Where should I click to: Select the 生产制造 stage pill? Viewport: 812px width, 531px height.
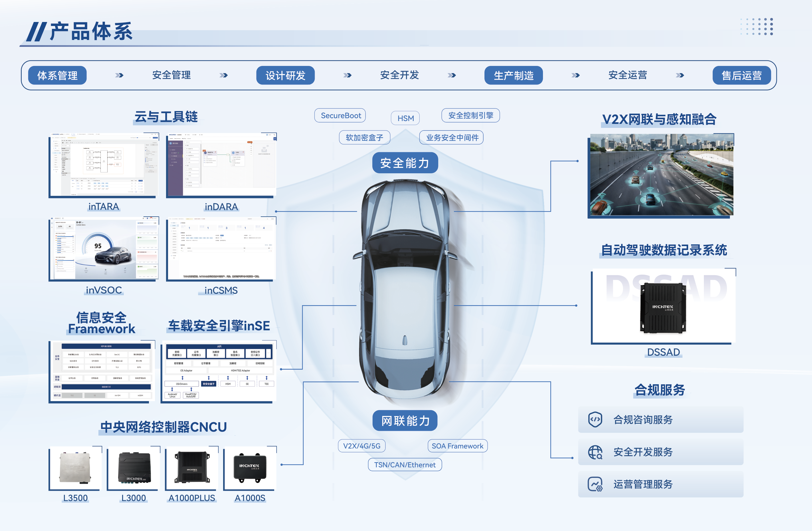(x=514, y=75)
